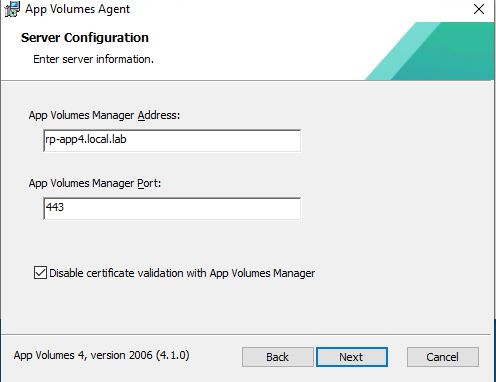Focus the App Volumes Manager Address field
Screen dimensions: 496x382
[172, 141]
